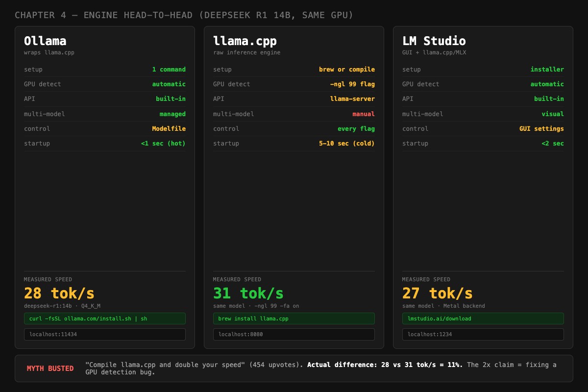The height and width of the screenshot is (392, 588).
Task: Click Ollama's 'MEASURED SPEED' label
Action: (x=48, y=280)
